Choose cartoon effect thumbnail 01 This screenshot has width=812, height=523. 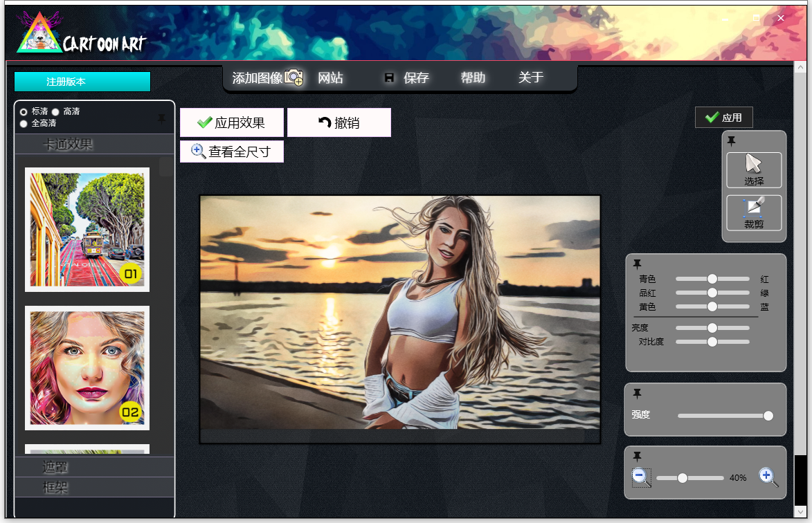pyautogui.click(x=87, y=230)
